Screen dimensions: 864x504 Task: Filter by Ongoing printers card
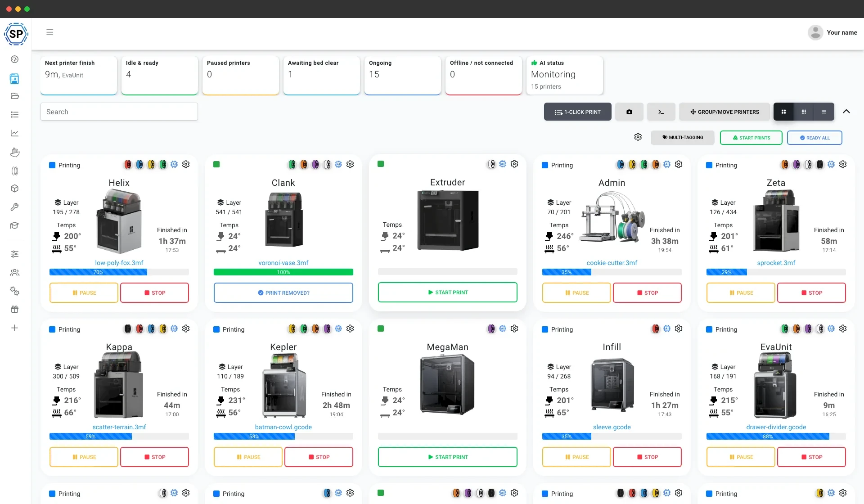(403, 75)
